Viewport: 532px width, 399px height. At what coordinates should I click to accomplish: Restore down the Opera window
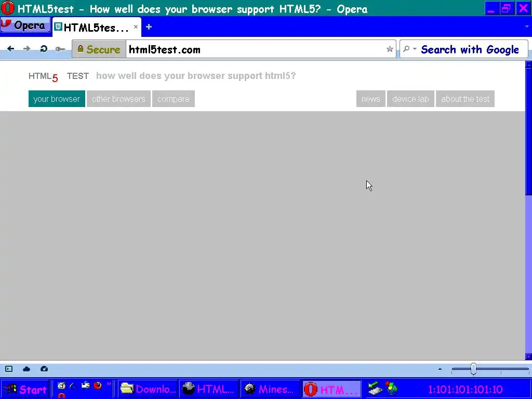(x=507, y=8)
